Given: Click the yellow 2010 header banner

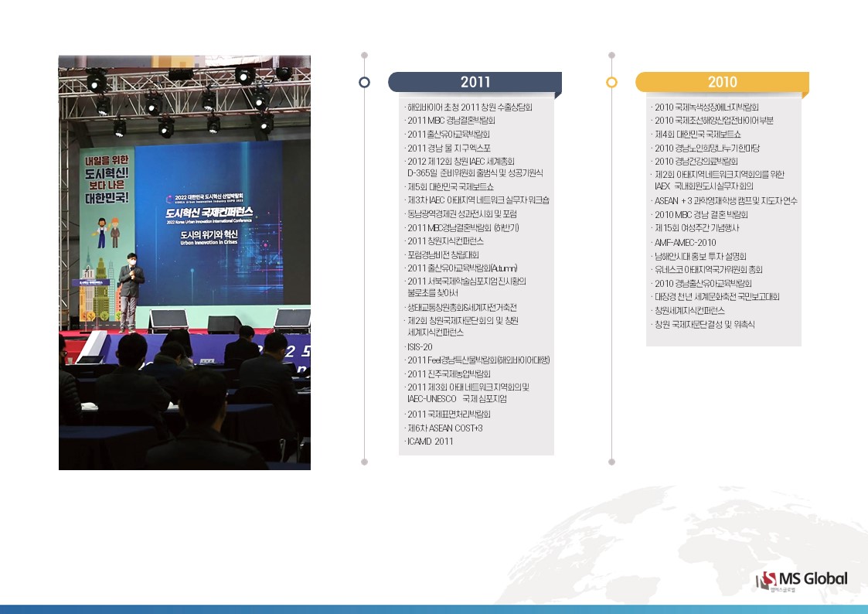Looking at the screenshot, I should (723, 82).
